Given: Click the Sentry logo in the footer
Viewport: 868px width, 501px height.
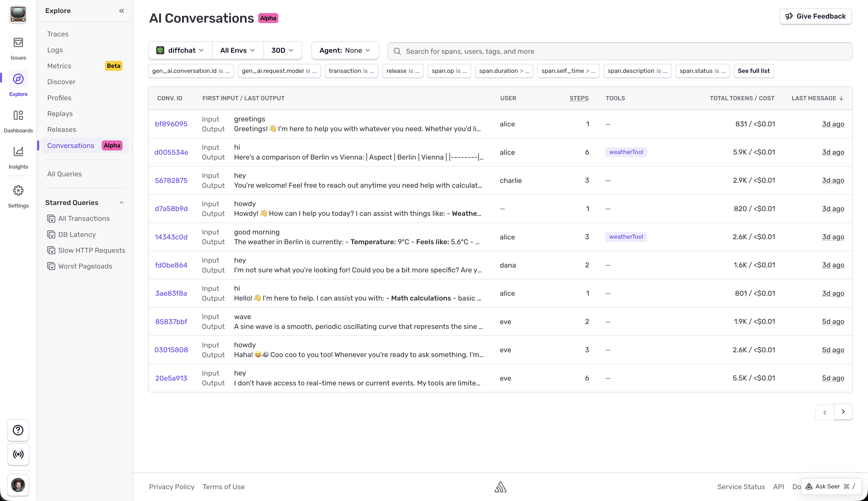Looking at the screenshot, I should tap(500, 487).
